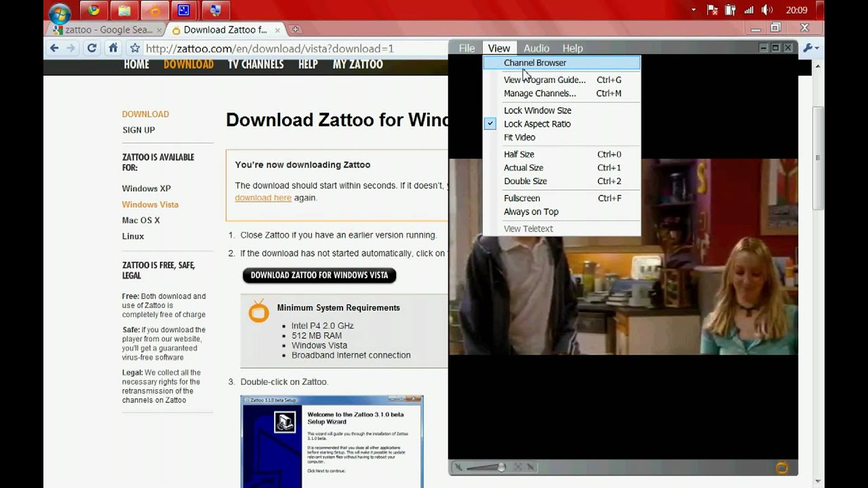Click SIGN UP sidebar link
This screenshot has height=488, width=868.
(138, 130)
